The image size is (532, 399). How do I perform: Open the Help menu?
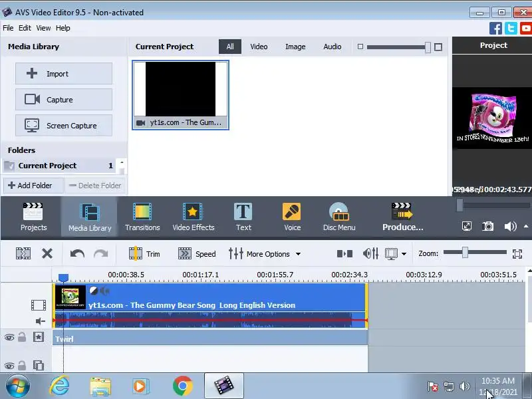point(63,28)
